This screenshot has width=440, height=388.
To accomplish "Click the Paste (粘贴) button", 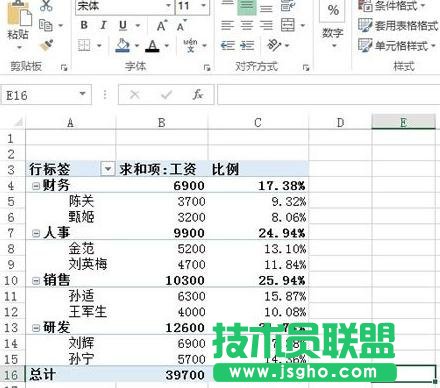I will point(18,20).
